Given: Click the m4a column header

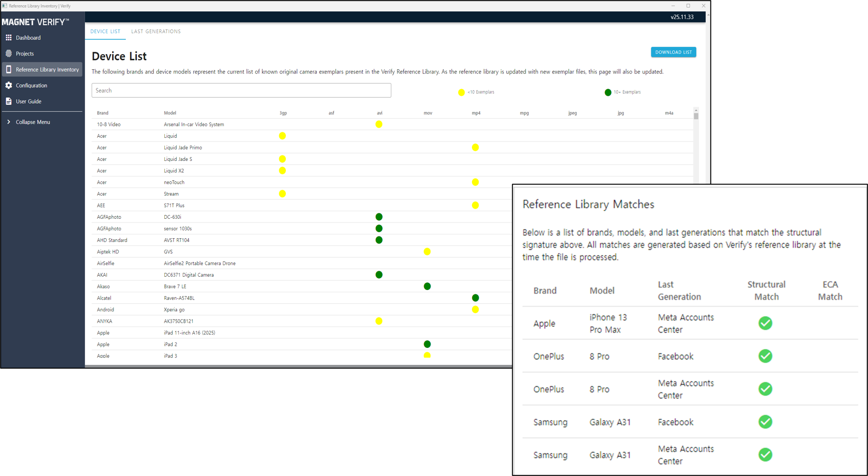Looking at the screenshot, I should (669, 113).
